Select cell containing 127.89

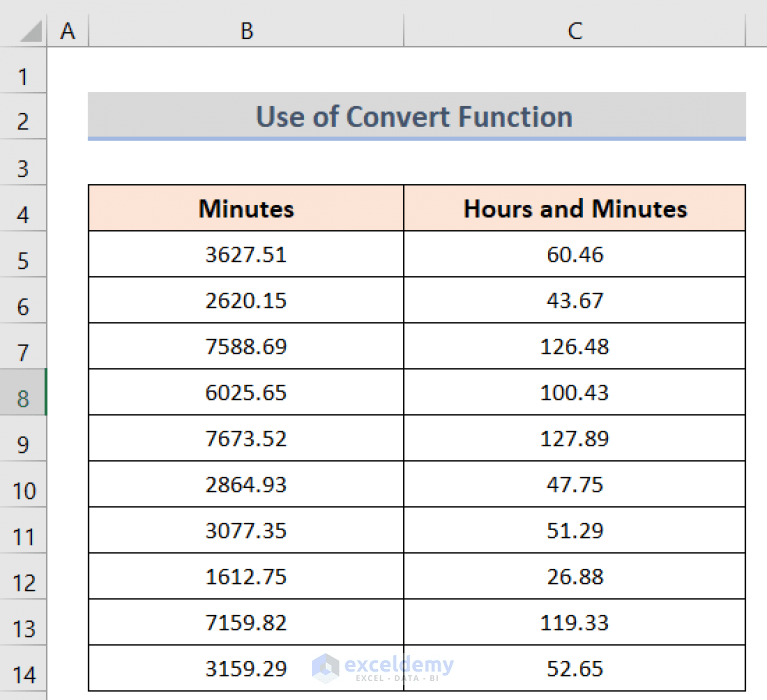pyautogui.click(x=575, y=438)
